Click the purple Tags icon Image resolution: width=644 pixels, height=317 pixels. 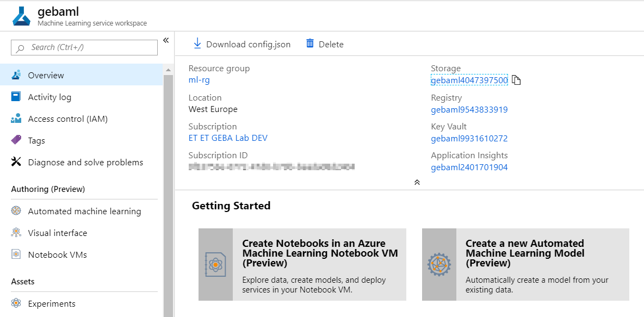coord(16,140)
